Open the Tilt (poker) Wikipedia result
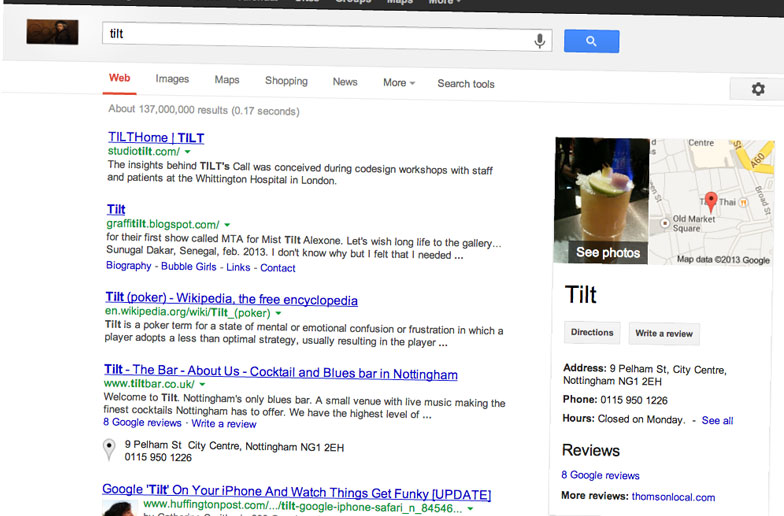The width and height of the screenshot is (784, 516). tap(231, 299)
